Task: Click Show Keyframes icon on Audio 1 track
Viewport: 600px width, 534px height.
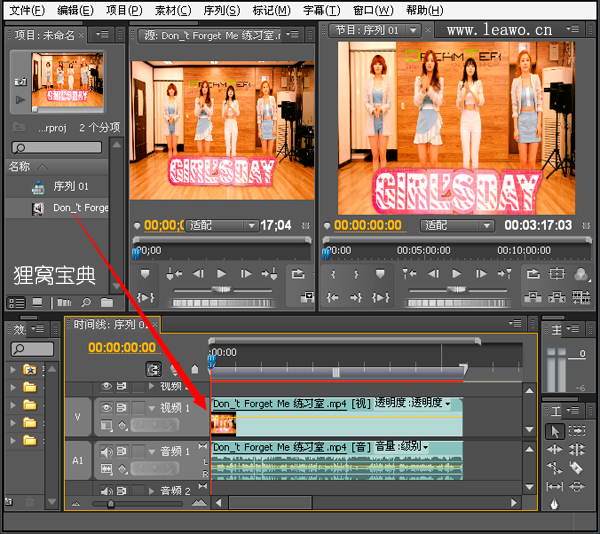Action: tap(122, 468)
